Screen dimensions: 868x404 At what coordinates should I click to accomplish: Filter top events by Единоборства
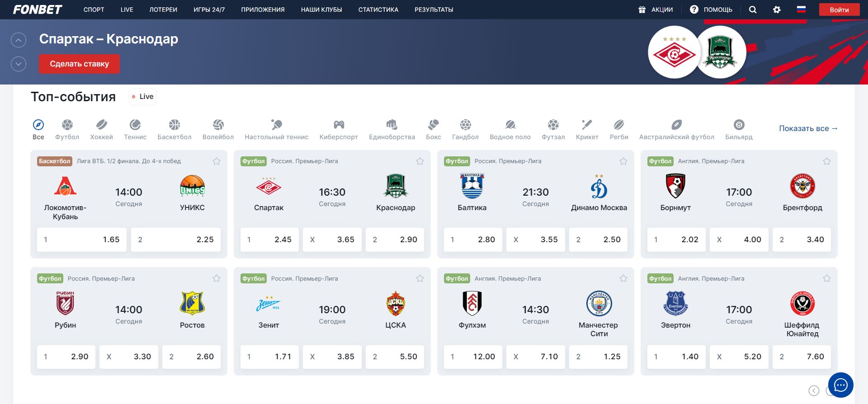click(x=392, y=130)
